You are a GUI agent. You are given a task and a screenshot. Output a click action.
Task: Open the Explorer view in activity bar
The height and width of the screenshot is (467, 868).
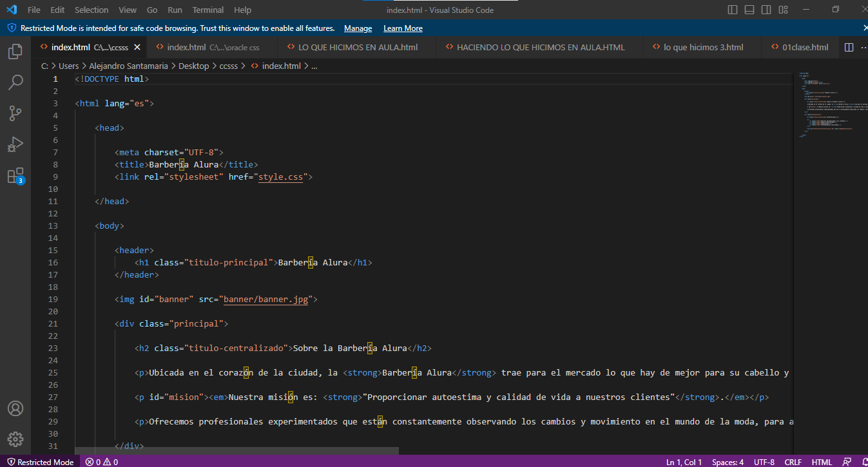(15, 52)
